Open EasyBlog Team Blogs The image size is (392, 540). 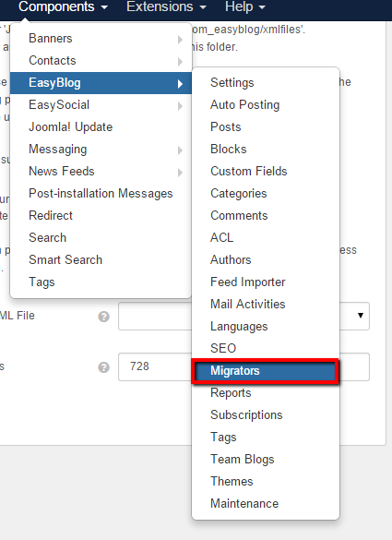(266, 460)
